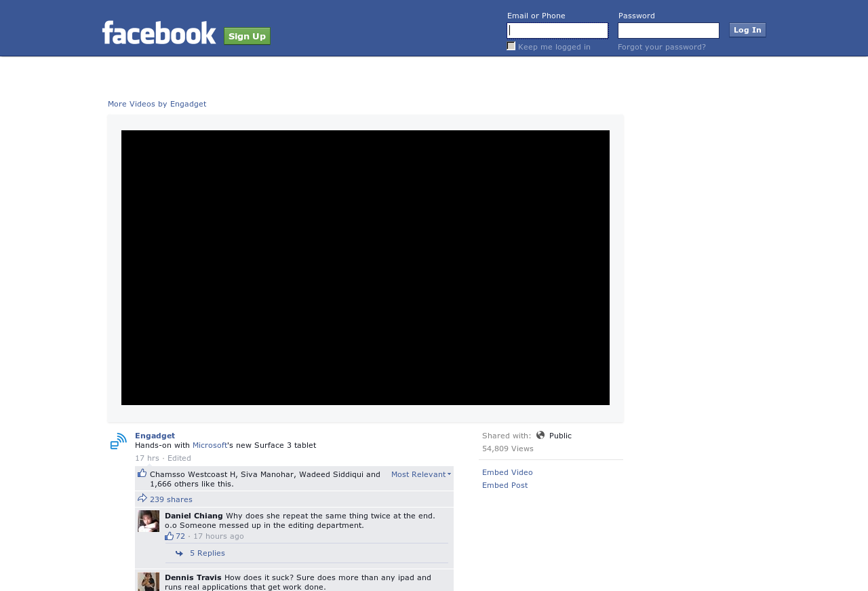The image size is (868, 591).
Task: Open Daniel Chiang's profile picture
Action: click(x=149, y=521)
